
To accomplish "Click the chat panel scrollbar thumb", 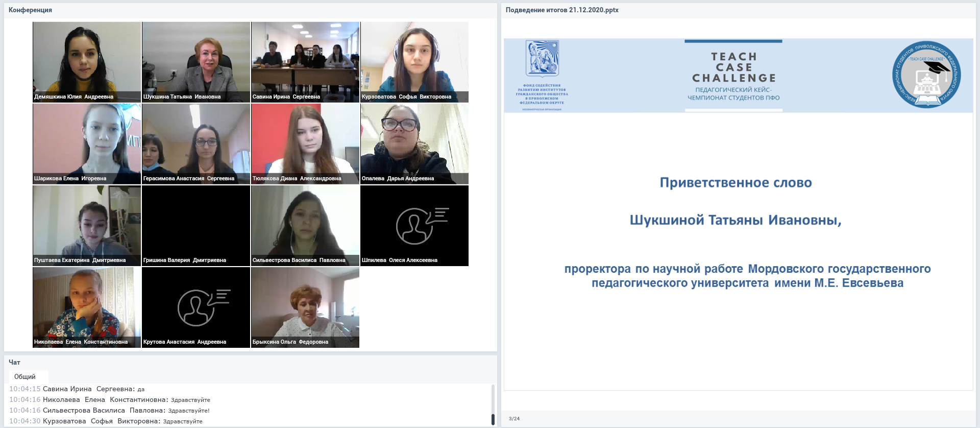I will click(493, 419).
